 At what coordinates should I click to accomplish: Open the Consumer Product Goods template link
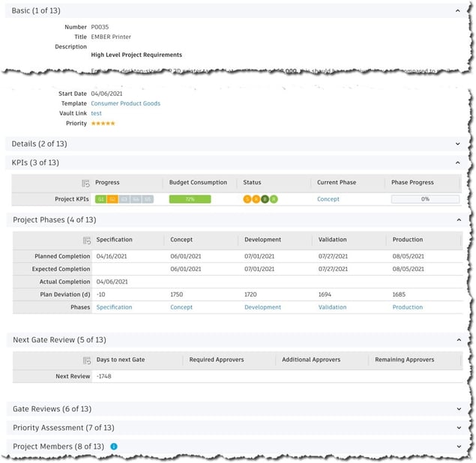click(x=125, y=103)
